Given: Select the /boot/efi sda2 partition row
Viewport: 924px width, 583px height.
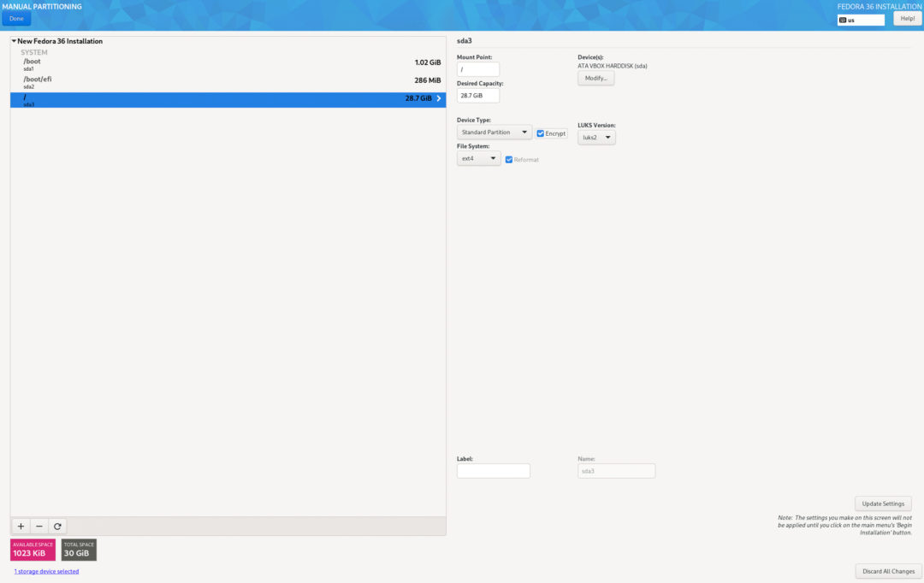Looking at the screenshot, I should tap(228, 82).
